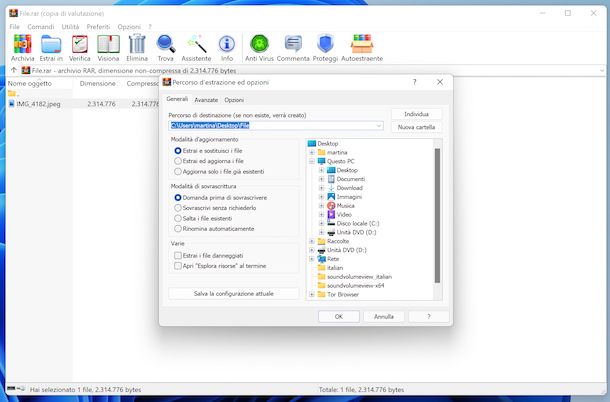Open the Preferiti menu
This screenshot has height=402, width=610.
[x=98, y=26]
